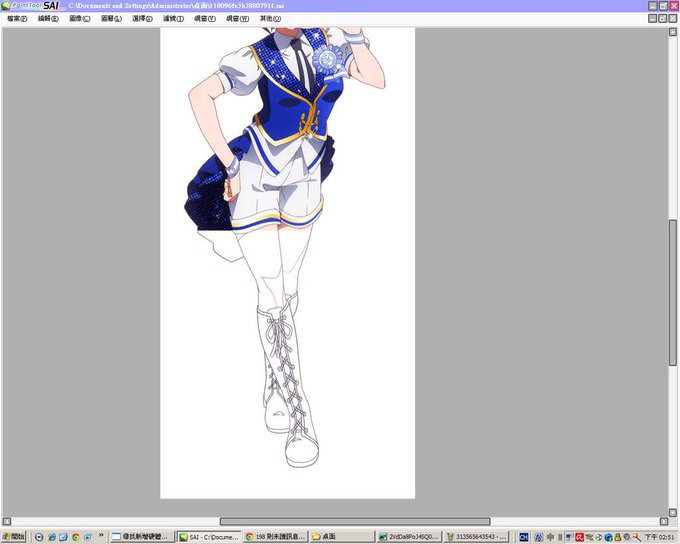Click the yellow padlock tray icon
680x544 pixels.
[x=617, y=537]
